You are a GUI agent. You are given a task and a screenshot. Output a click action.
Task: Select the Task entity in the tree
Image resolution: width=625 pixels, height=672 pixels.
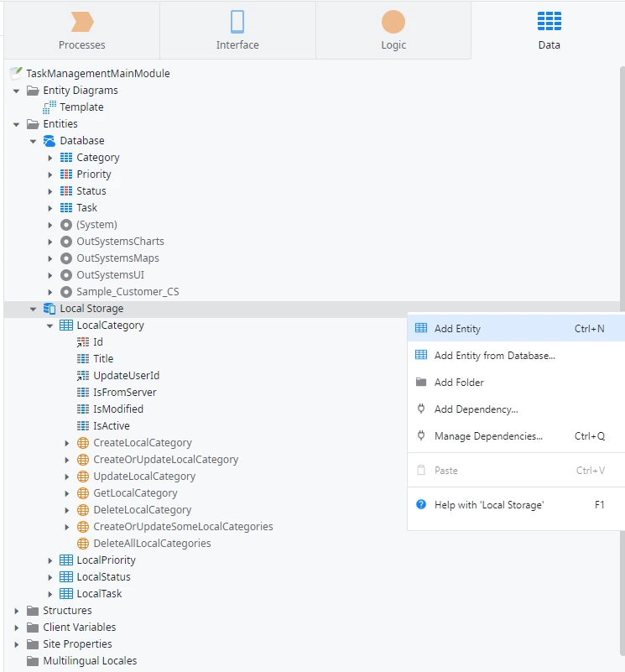(x=87, y=207)
